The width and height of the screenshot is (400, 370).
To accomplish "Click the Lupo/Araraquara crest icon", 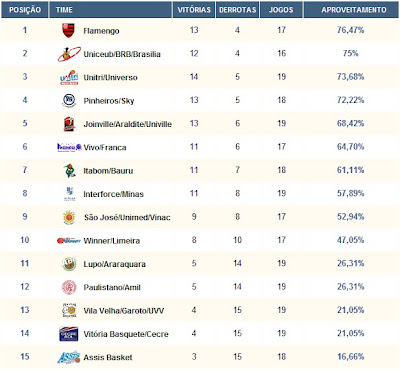I will pyautogui.click(x=69, y=264).
